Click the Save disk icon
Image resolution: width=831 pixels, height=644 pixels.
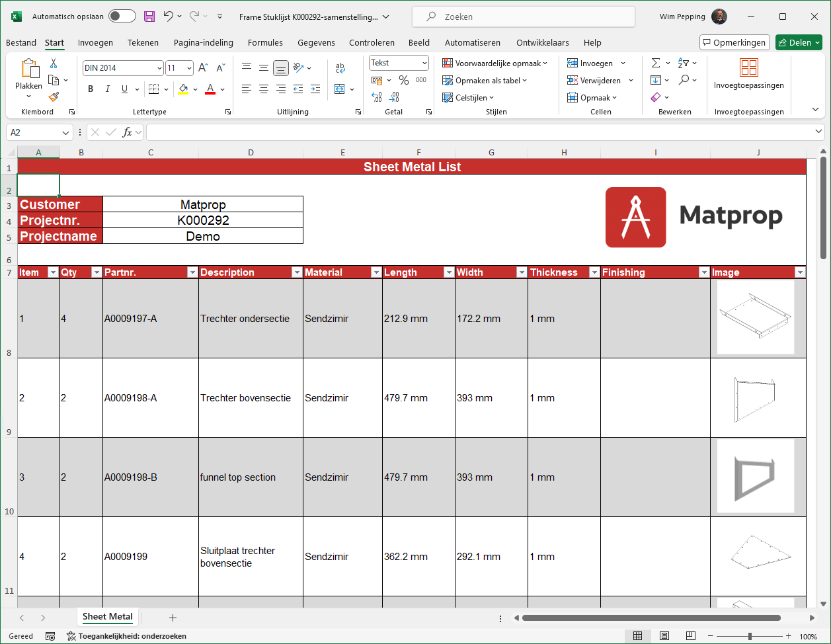pyautogui.click(x=149, y=17)
